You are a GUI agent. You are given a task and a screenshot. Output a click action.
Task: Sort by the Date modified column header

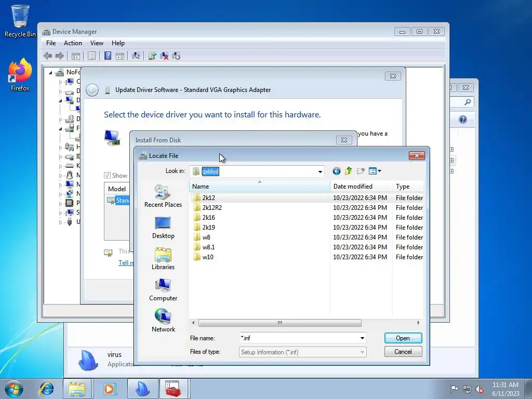(361, 187)
